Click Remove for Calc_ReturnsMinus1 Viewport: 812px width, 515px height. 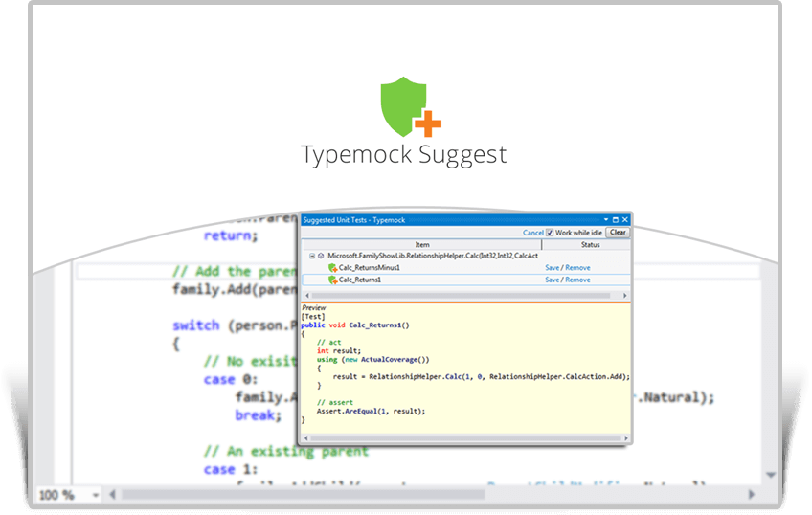click(x=577, y=268)
